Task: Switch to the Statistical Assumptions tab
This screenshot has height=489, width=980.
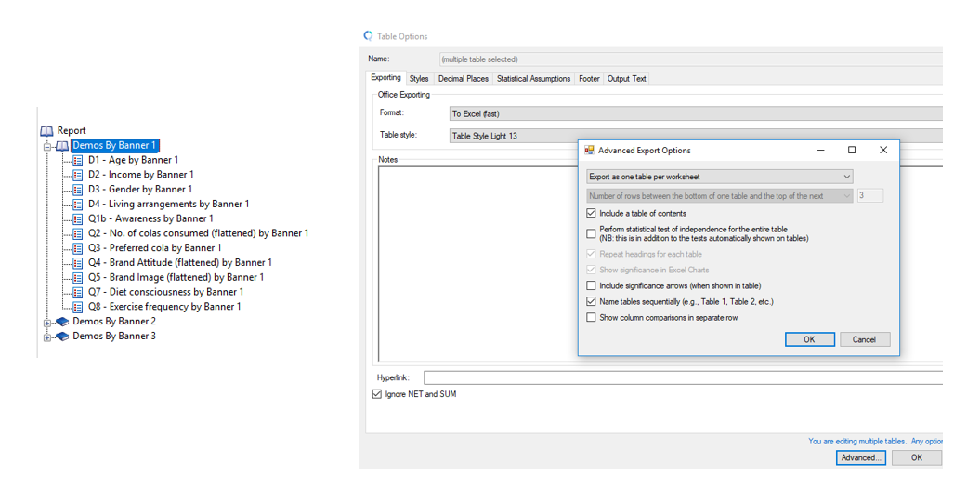Action: click(533, 79)
